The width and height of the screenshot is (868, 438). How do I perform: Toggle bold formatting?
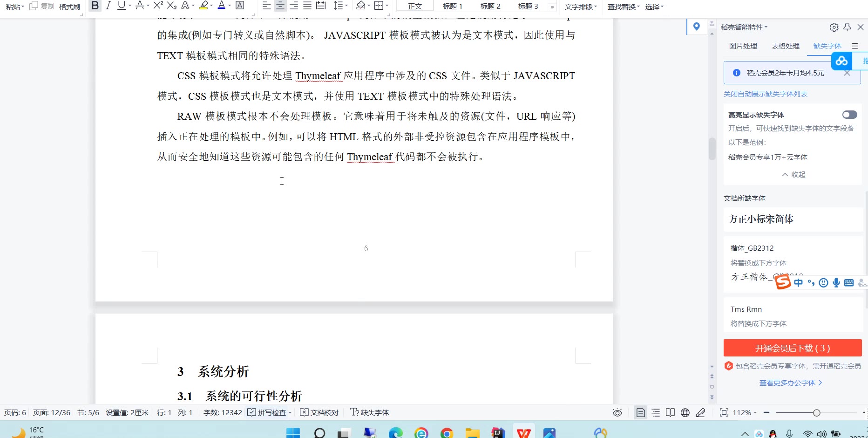[x=95, y=6]
